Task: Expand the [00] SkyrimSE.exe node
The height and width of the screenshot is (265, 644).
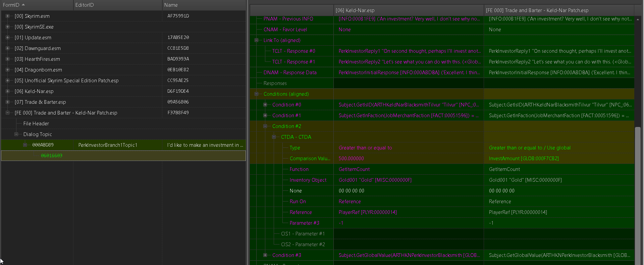Action: pos(7,27)
